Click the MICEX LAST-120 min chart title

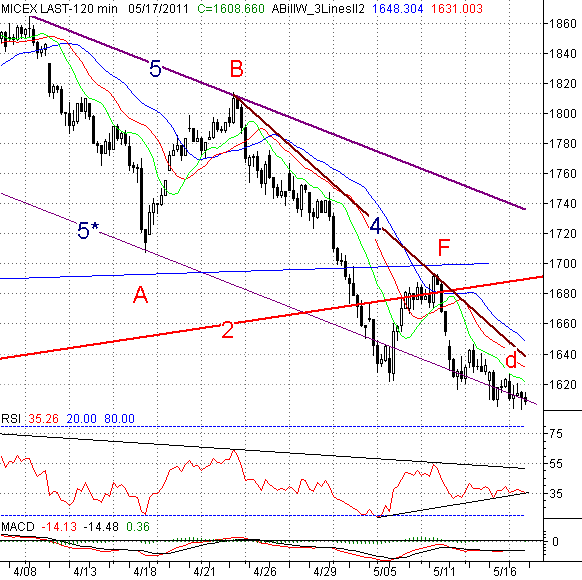(x=59, y=8)
